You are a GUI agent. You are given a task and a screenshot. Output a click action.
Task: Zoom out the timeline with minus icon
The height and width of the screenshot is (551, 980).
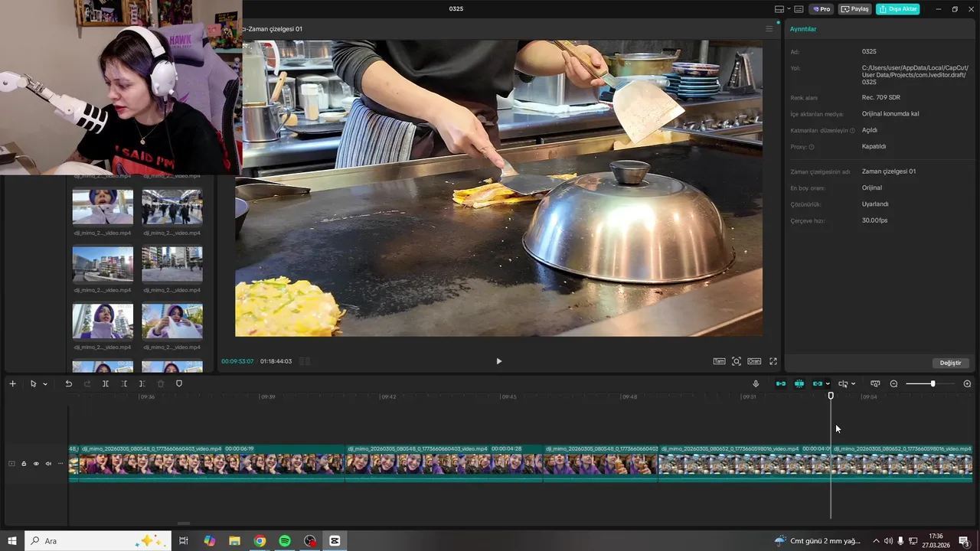tap(893, 383)
